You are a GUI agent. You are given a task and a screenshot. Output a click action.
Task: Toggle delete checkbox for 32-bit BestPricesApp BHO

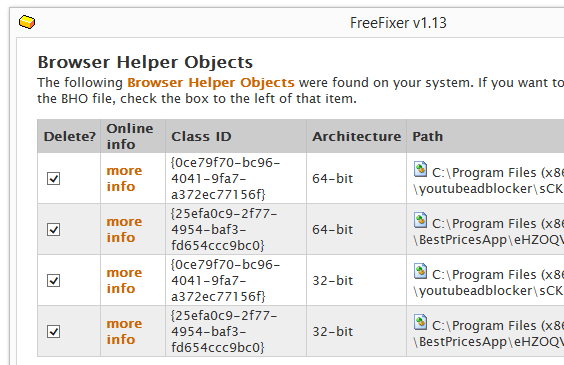coord(54,332)
